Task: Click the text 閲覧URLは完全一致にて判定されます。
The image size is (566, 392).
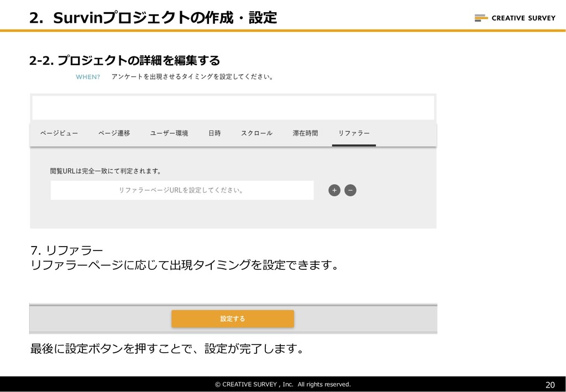Action: tap(106, 171)
